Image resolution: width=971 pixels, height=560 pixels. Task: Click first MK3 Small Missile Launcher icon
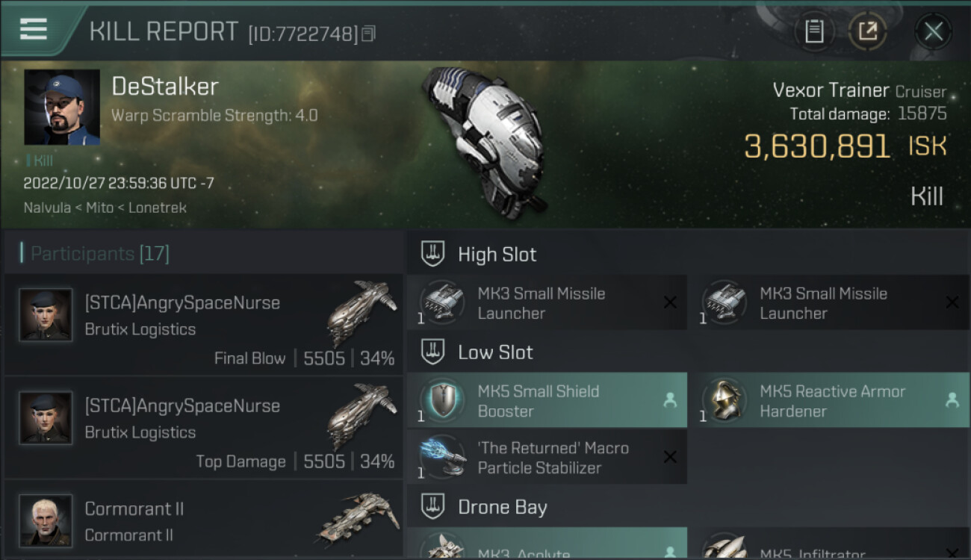tap(442, 302)
